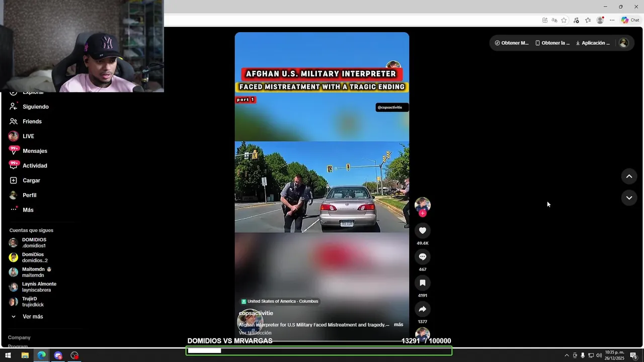Follow the creator with the red plus badge
Screen dimensions: 644x362
pyautogui.click(x=423, y=213)
